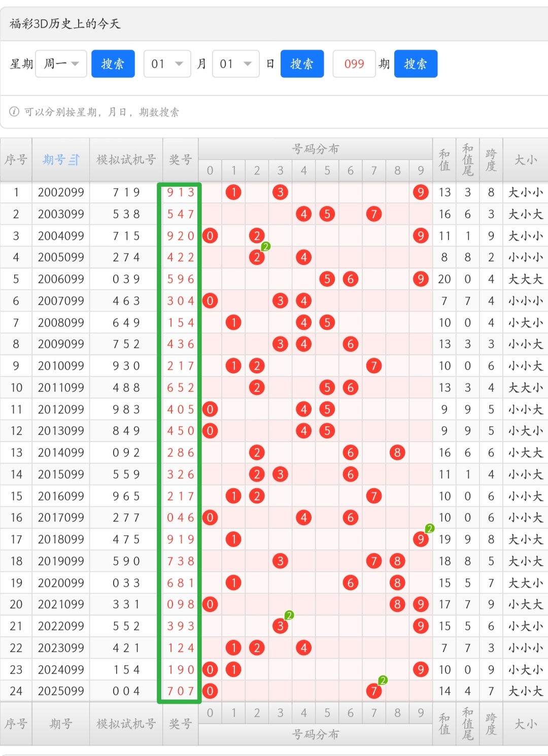Screen dimensions: 548x756
Task: Click the sort icon in the 期号 header
Action: tap(74, 160)
